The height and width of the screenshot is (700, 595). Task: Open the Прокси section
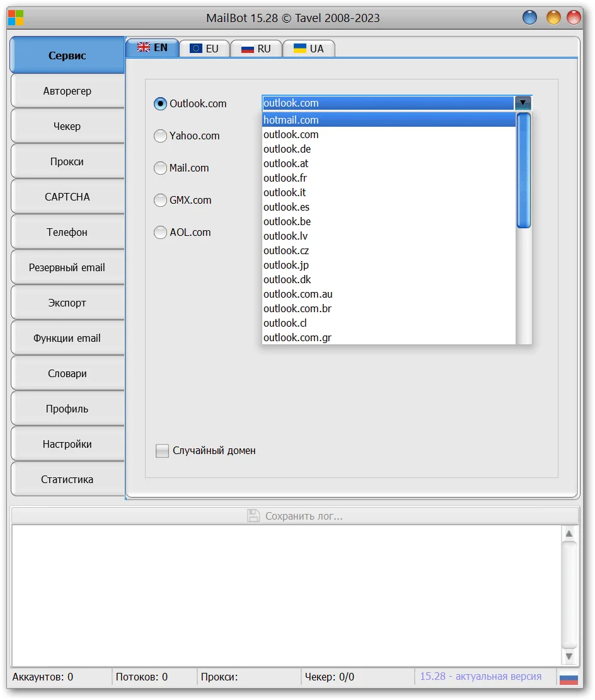tap(67, 161)
